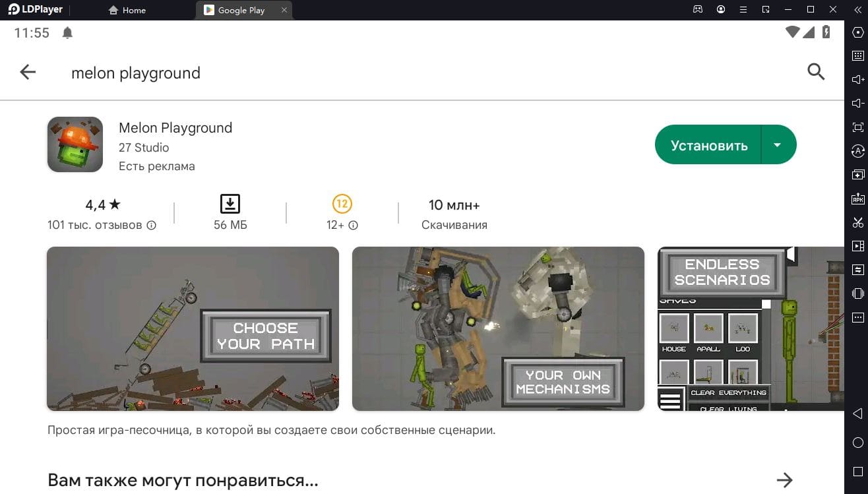Image resolution: width=868 pixels, height=494 pixels.
Task: Open the YOUR OWN MECHANISMS screenshot
Action: point(498,328)
